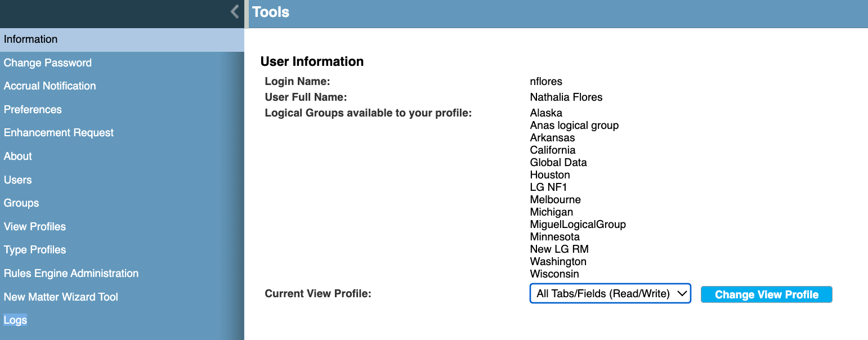Screen dimensions: 868x340
Task: Navigate to Rules Engine Administration
Action: [x=71, y=273]
